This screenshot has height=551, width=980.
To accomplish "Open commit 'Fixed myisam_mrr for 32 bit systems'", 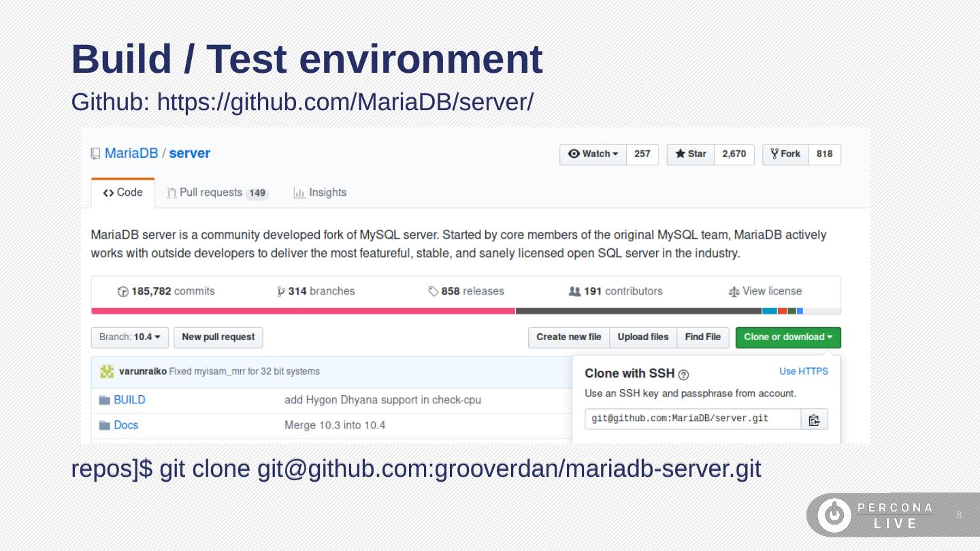I will tap(244, 371).
